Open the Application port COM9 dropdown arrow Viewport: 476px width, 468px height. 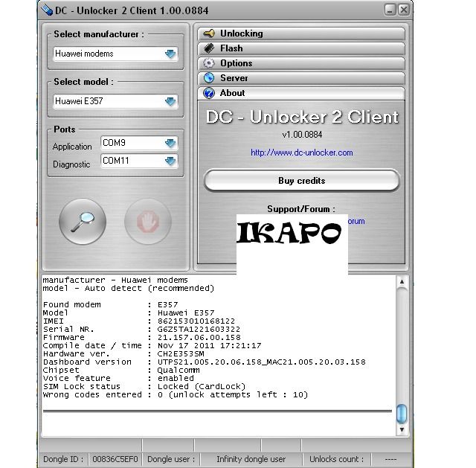pyautogui.click(x=170, y=143)
